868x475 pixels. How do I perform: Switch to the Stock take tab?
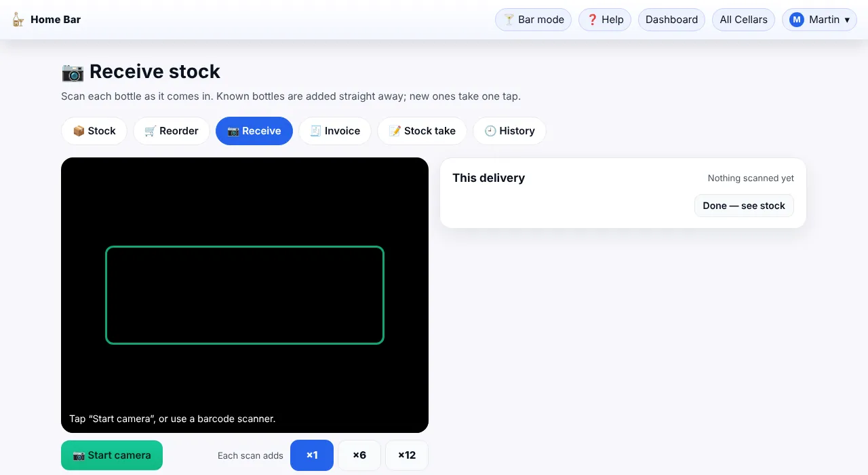[422, 131]
